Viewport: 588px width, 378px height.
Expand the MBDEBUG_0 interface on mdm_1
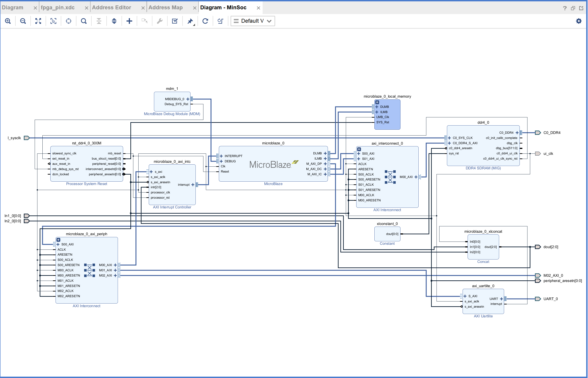coord(188,99)
